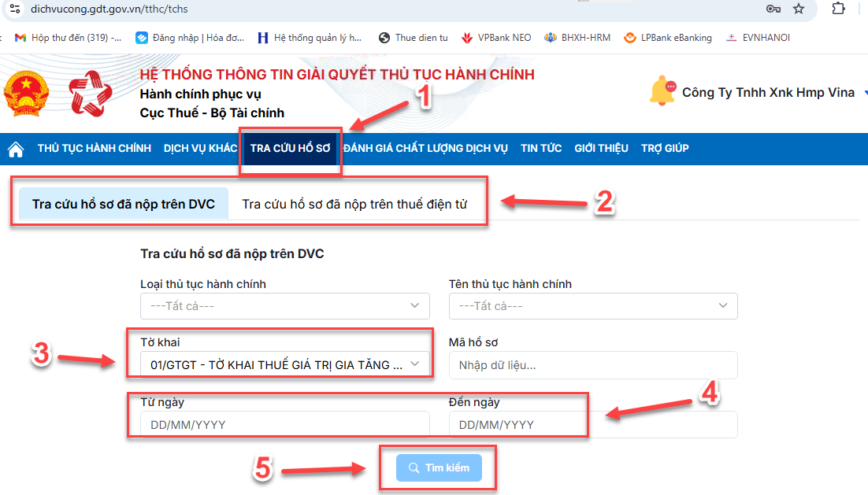Click the Tìm kiếm search button
868x495 pixels.
click(439, 467)
